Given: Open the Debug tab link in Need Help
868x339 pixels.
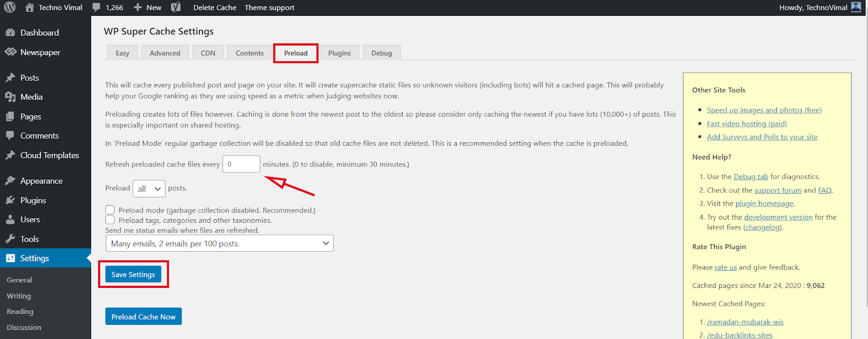Looking at the screenshot, I should (x=751, y=177).
